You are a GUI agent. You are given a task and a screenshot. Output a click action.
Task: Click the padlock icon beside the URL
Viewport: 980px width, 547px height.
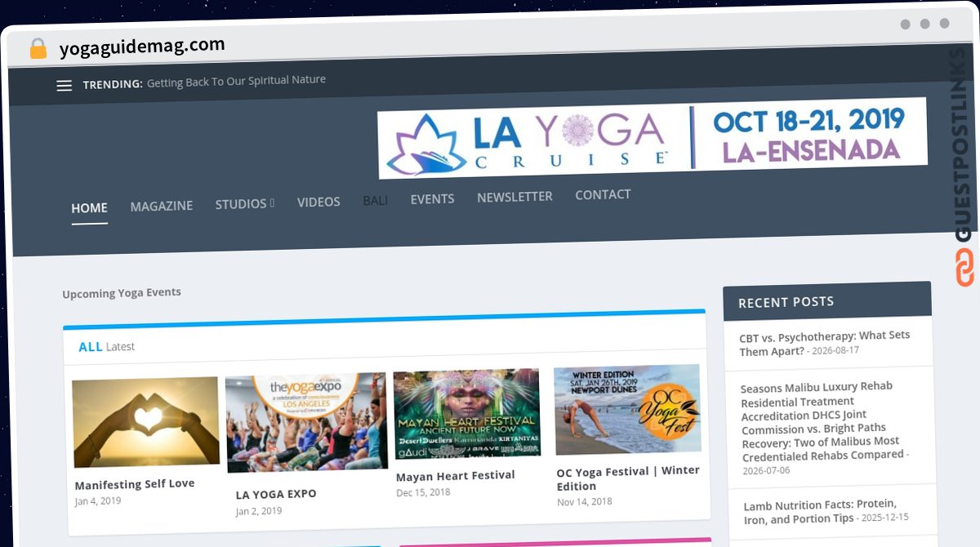(x=38, y=49)
